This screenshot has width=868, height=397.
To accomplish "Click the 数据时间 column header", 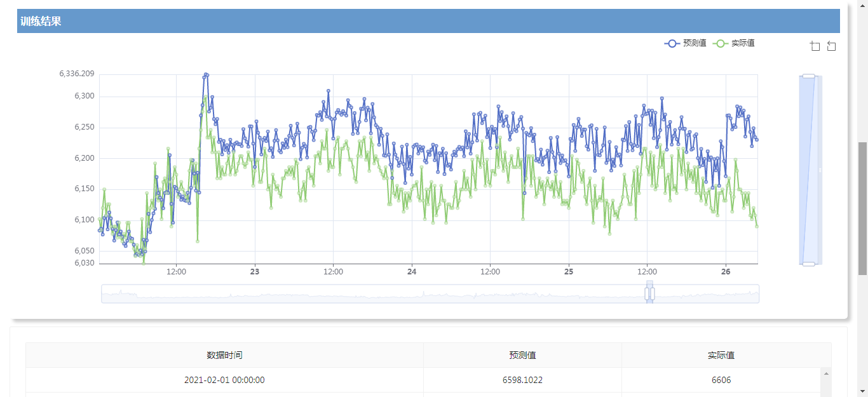I will tap(224, 355).
